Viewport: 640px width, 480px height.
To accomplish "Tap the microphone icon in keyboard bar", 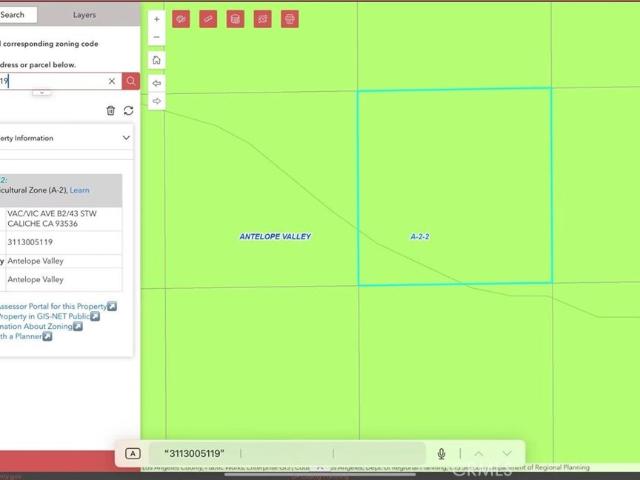I will (441, 454).
